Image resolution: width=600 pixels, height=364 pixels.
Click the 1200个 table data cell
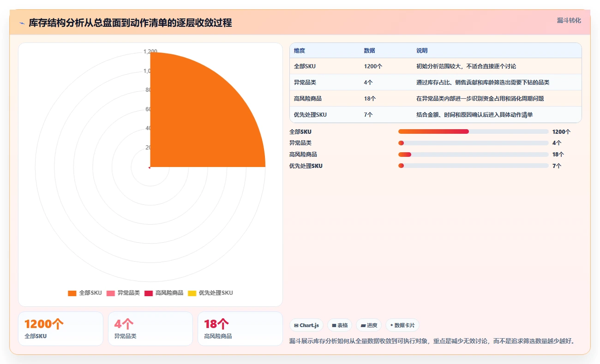[x=373, y=66]
